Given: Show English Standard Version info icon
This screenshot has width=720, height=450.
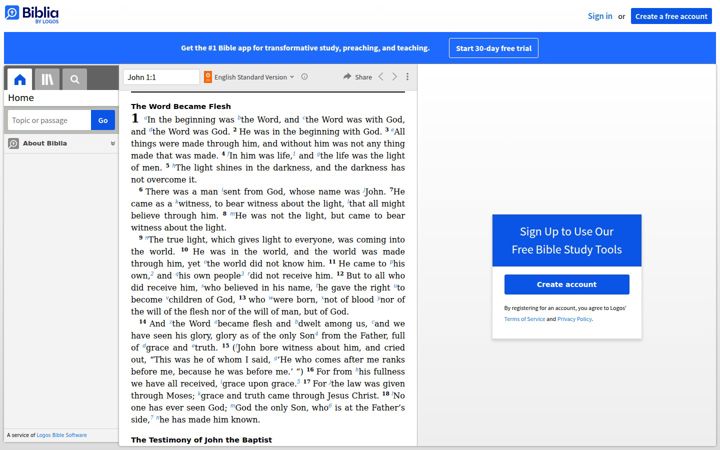Looking at the screenshot, I should click(x=304, y=77).
